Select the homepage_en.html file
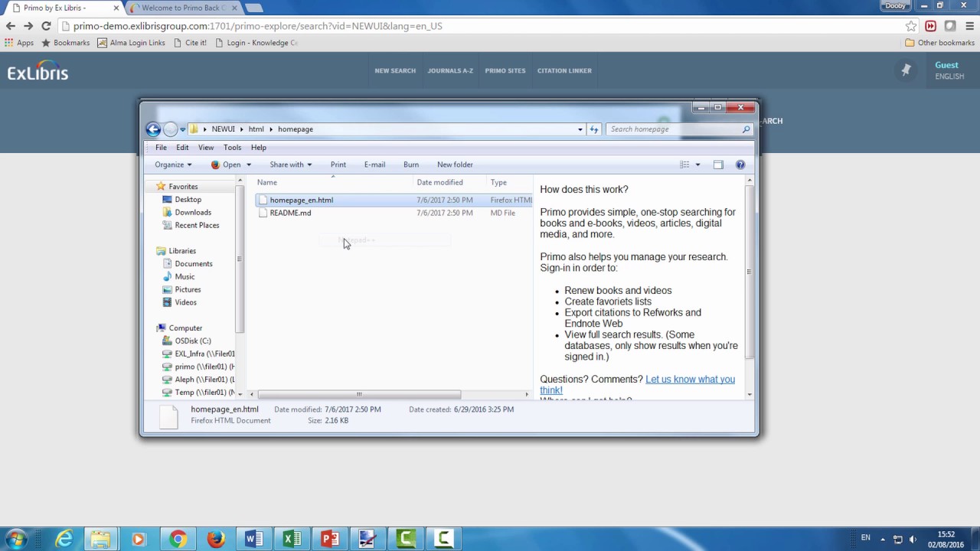This screenshot has width=980, height=551. coord(302,200)
